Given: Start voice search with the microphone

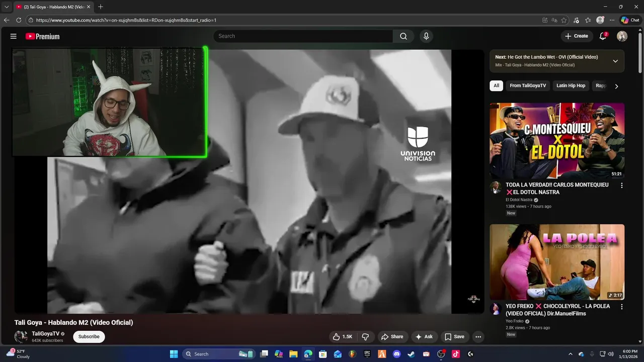Looking at the screenshot, I should (x=426, y=36).
